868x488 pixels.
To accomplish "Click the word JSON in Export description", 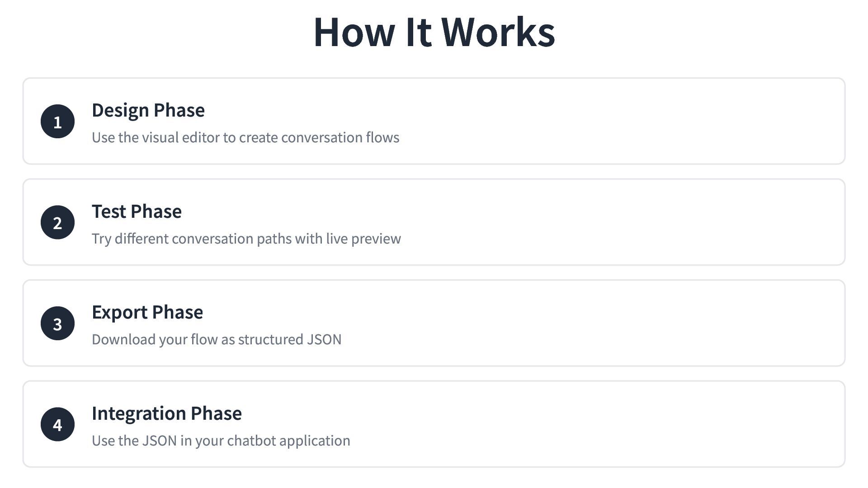I will [324, 339].
